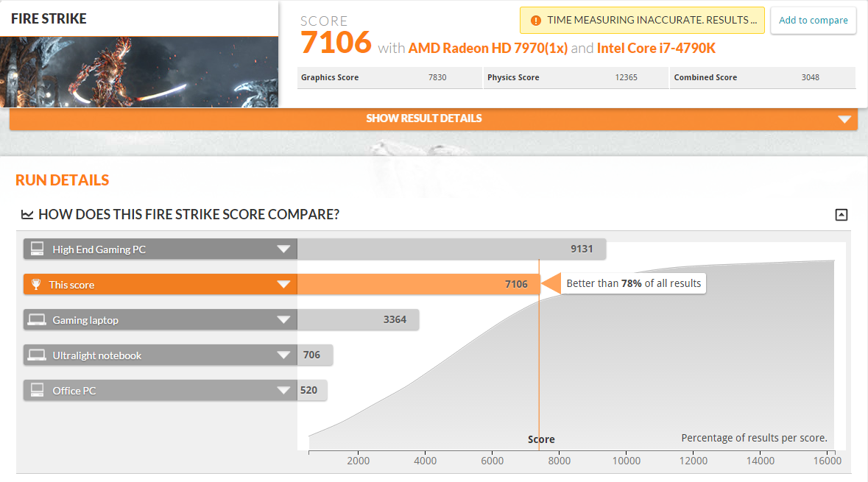Click the Better than 78% of all results tooltip

[x=634, y=283]
